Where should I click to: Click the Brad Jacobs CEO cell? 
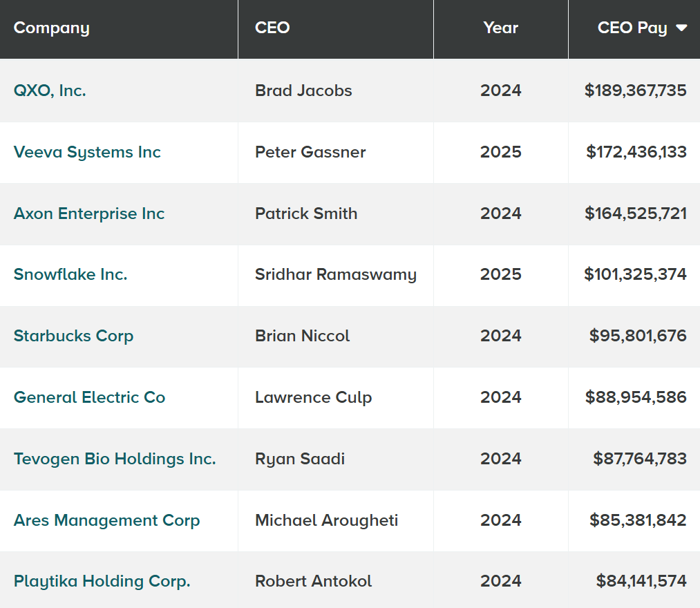[x=303, y=91]
